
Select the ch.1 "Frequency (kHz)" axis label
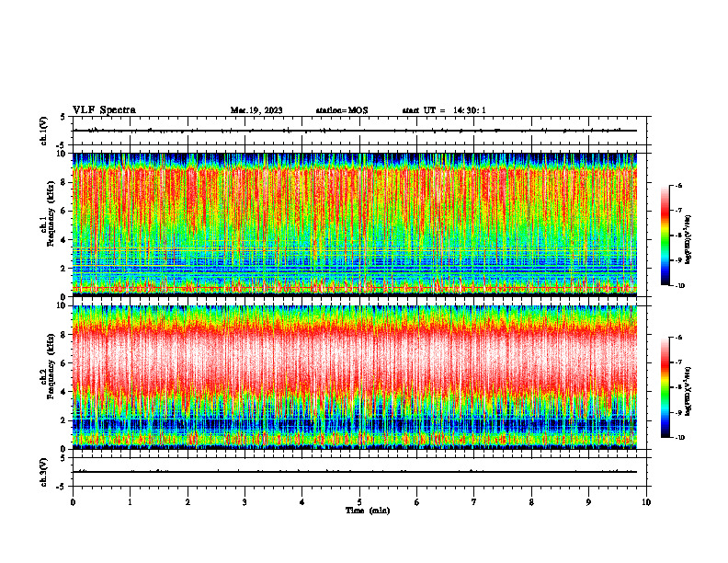[x=51, y=213]
